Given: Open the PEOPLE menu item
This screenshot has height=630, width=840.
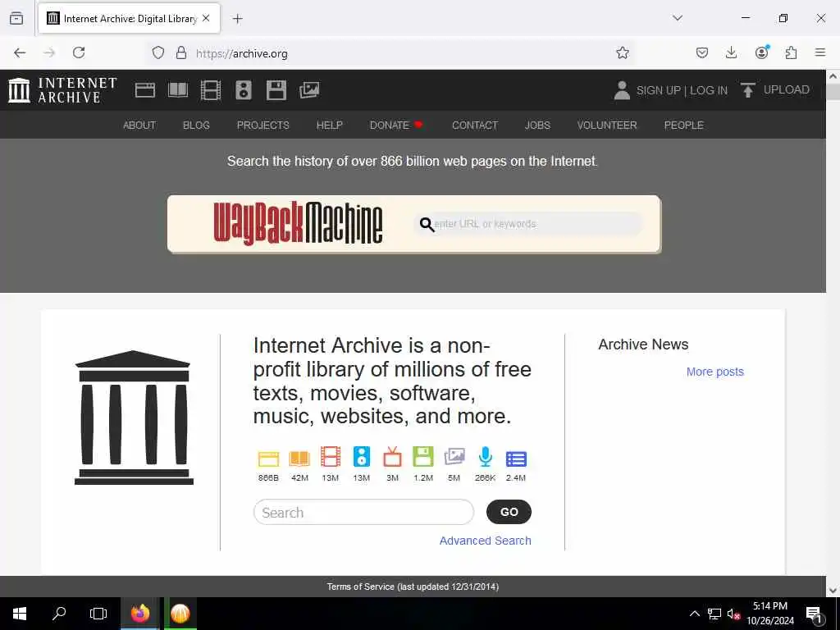Looking at the screenshot, I should [x=683, y=125].
